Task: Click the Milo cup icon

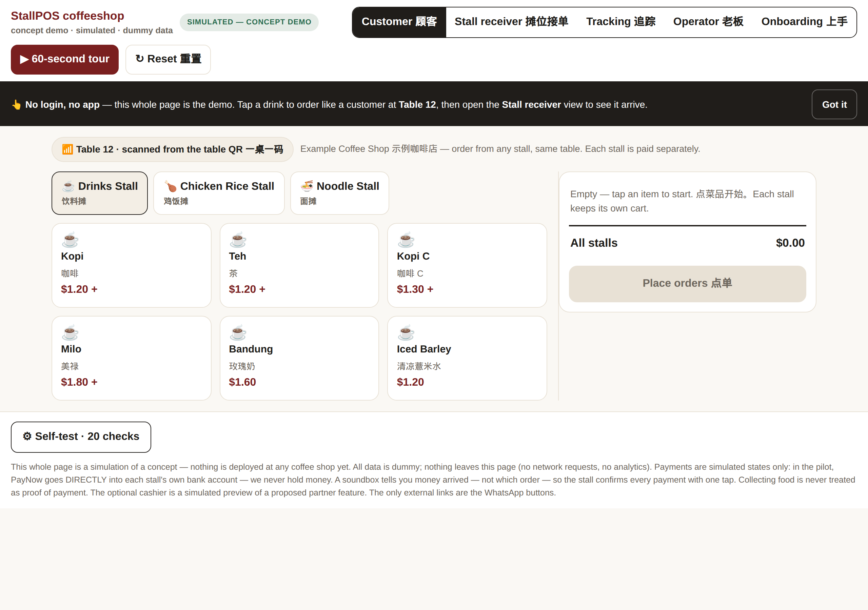Action: point(70,332)
